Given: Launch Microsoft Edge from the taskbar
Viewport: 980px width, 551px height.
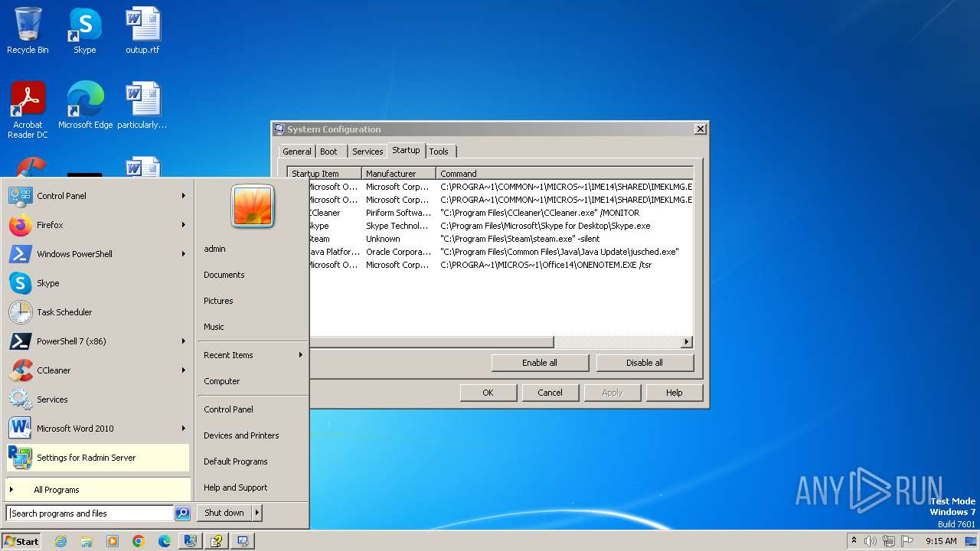Looking at the screenshot, I should pos(165,541).
